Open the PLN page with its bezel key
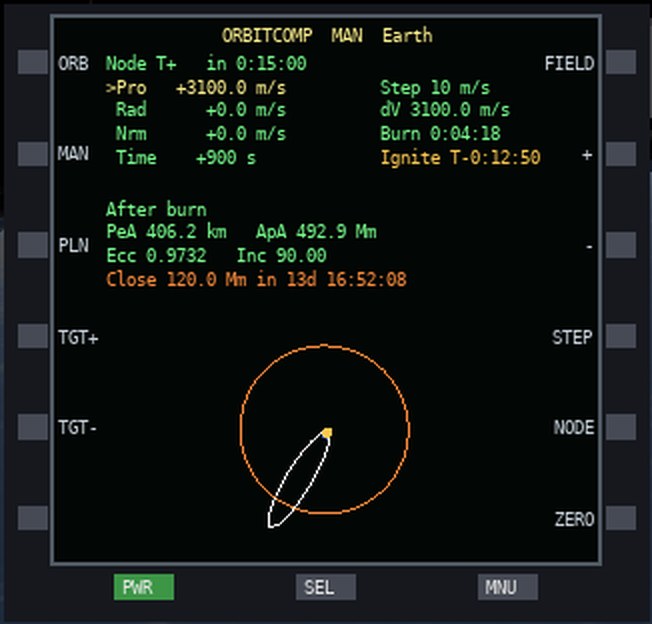Screen dimensions: 652x624 tap(33, 244)
